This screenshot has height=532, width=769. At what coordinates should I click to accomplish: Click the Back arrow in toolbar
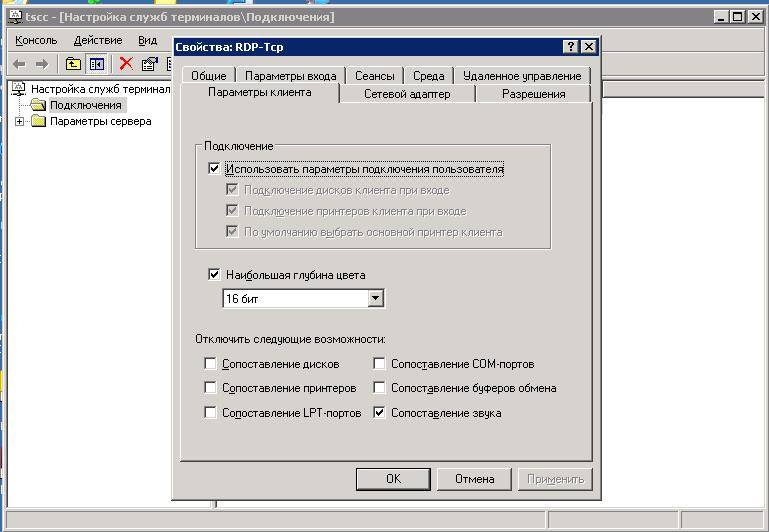coord(19,64)
